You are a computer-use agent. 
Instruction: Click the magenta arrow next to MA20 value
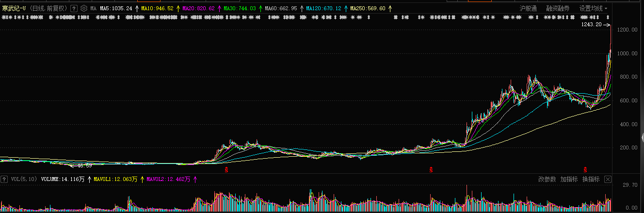tap(219, 8)
